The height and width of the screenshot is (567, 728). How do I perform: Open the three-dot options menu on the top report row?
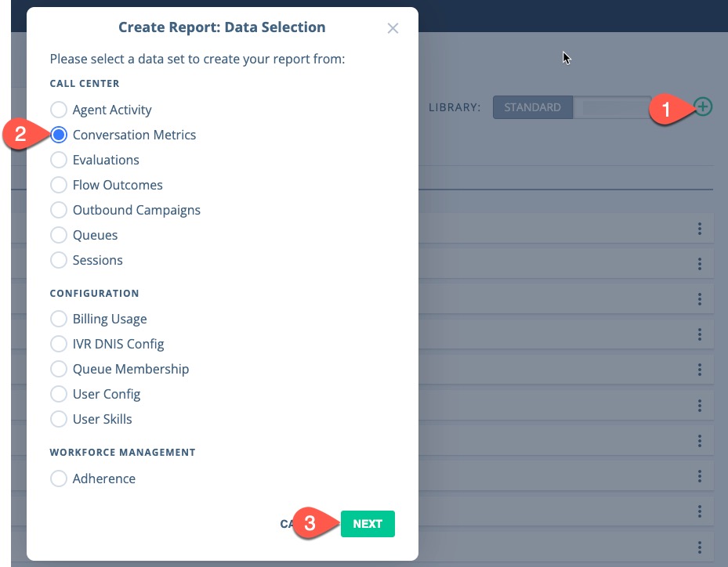[x=699, y=229]
